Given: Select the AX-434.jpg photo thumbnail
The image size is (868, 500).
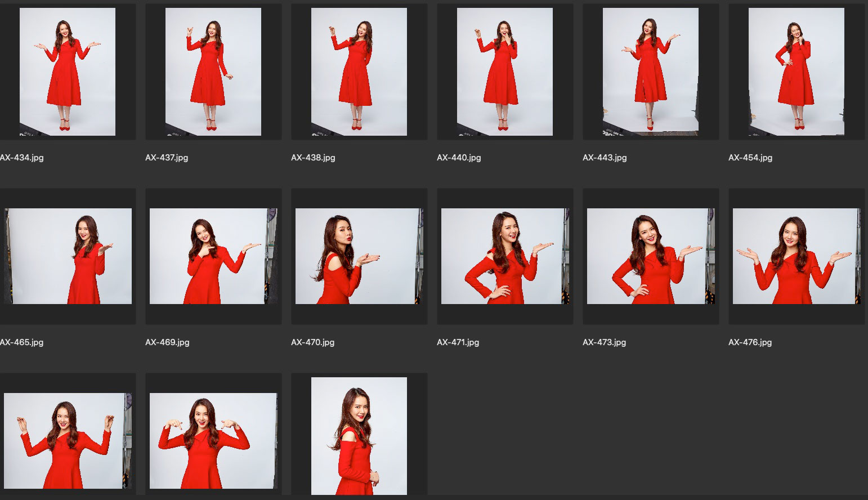Looking at the screenshot, I should coord(68,72).
